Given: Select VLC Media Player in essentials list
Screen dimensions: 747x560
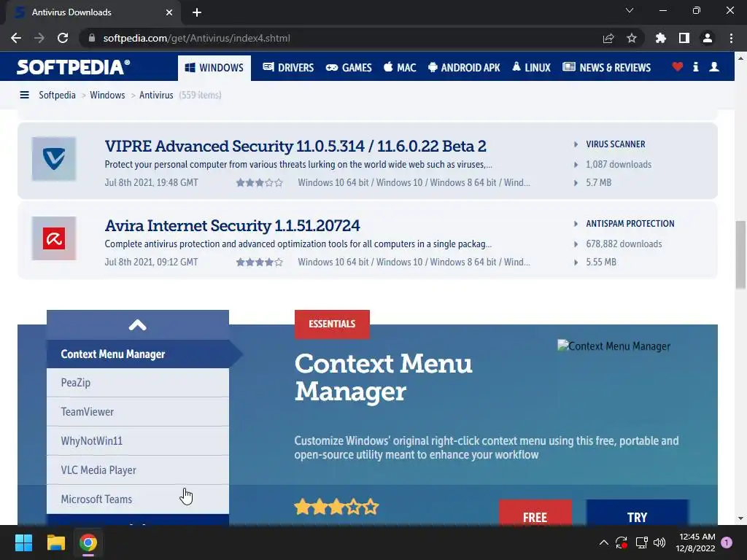Looking at the screenshot, I should click(138, 470).
